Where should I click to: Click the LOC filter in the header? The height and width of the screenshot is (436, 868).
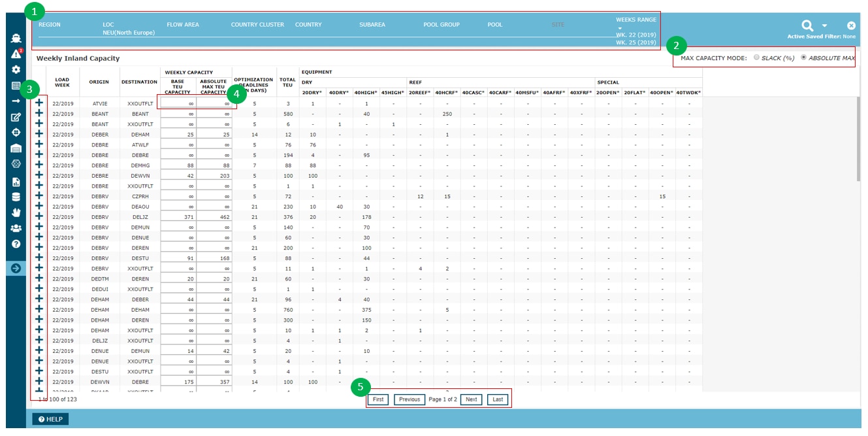point(108,25)
